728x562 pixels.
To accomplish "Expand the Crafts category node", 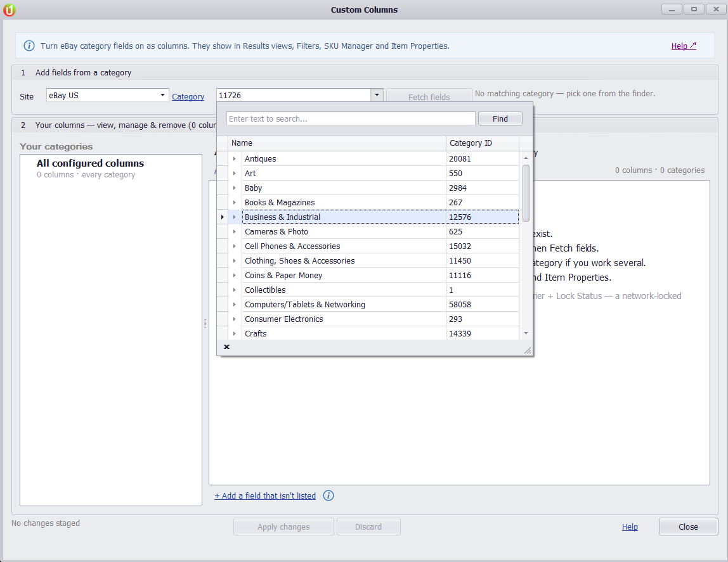I will pos(235,334).
